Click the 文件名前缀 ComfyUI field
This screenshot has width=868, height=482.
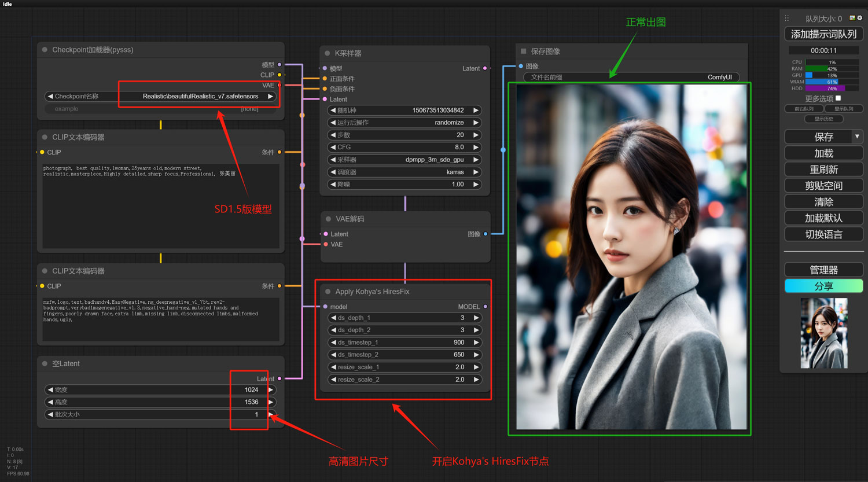(x=631, y=77)
